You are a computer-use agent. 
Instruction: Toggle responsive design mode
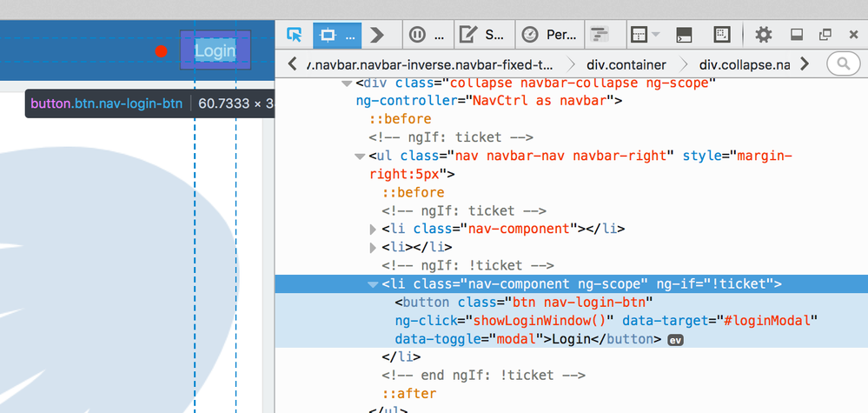721,35
